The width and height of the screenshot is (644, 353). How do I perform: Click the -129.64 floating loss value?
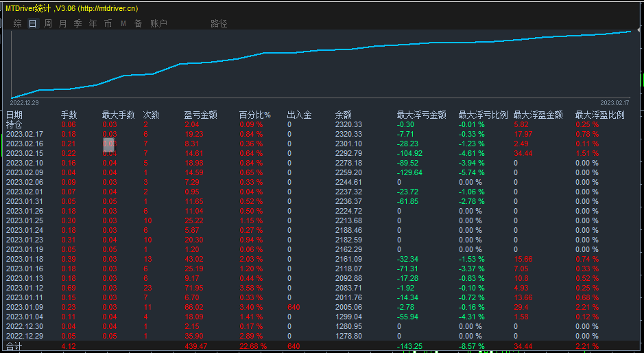point(409,172)
